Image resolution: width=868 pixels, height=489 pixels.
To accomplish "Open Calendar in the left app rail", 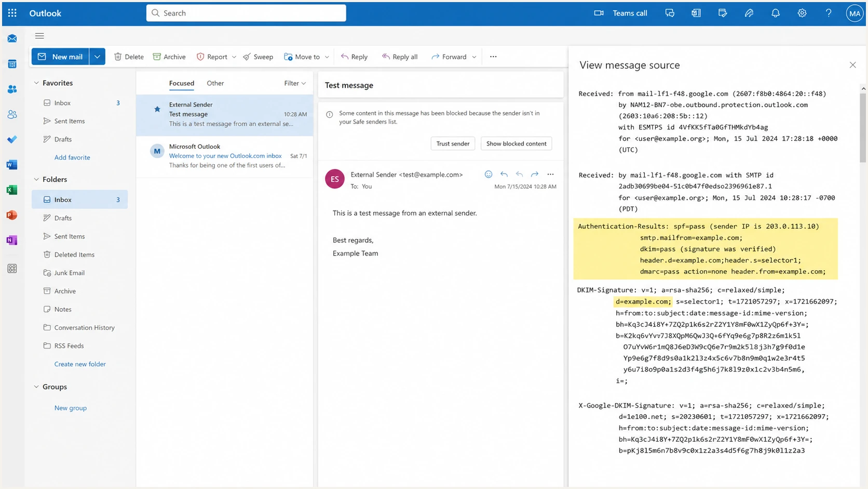I will point(12,64).
